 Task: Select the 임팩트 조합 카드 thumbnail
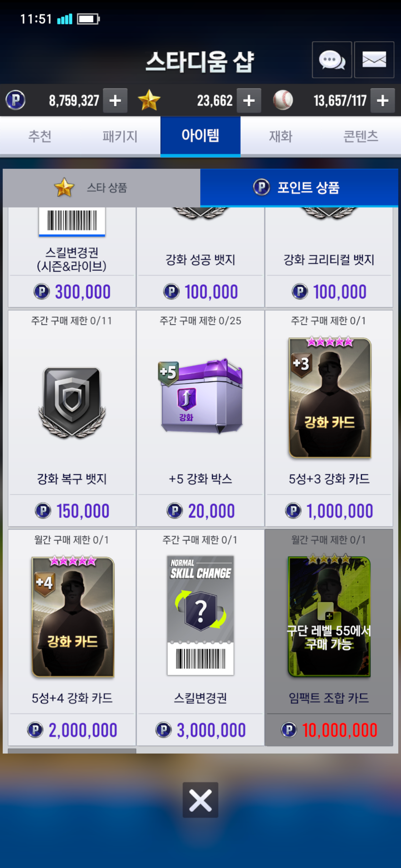[x=329, y=616]
